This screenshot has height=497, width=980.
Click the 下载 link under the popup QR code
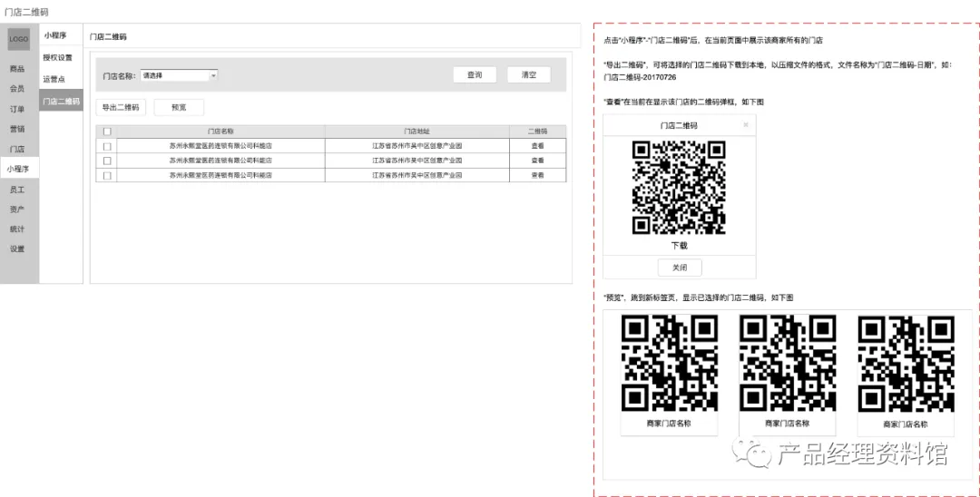point(680,246)
